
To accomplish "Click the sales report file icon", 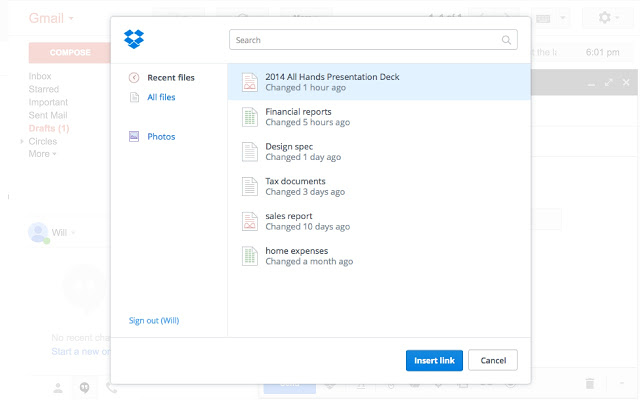I will 250,221.
